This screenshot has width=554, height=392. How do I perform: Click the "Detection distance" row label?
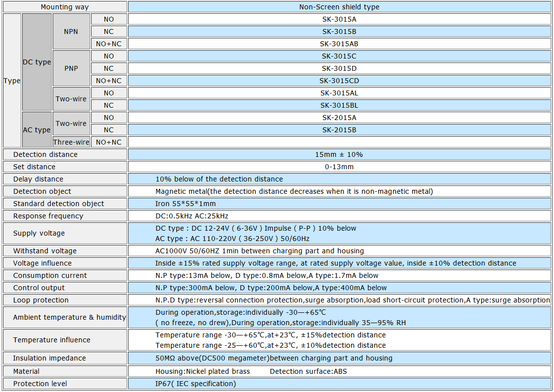[x=45, y=154]
